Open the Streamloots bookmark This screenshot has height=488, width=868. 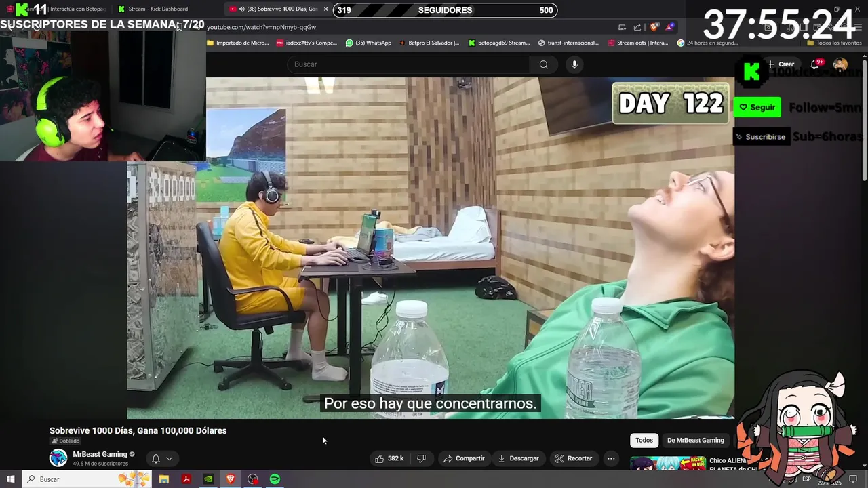pos(638,43)
